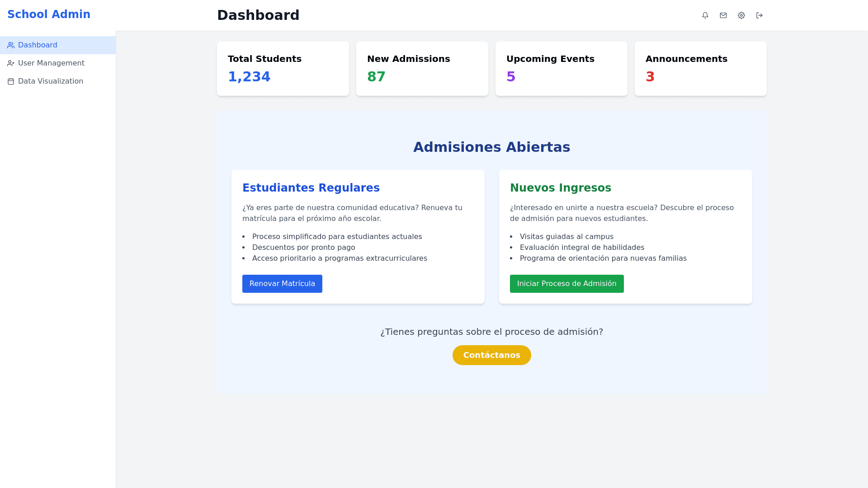Click the User Management person-plus icon
Image resolution: width=868 pixels, height=488 pixels.
point(11,63)
